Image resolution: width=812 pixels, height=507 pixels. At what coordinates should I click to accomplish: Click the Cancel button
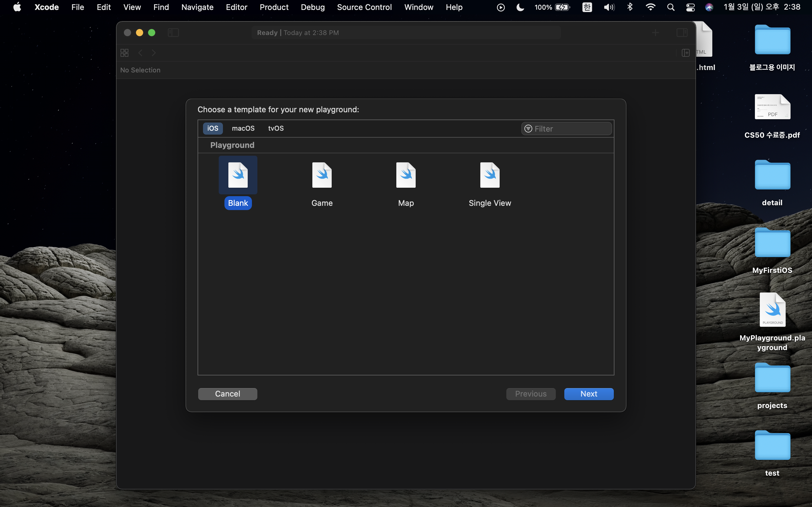[x=227, y=394]
